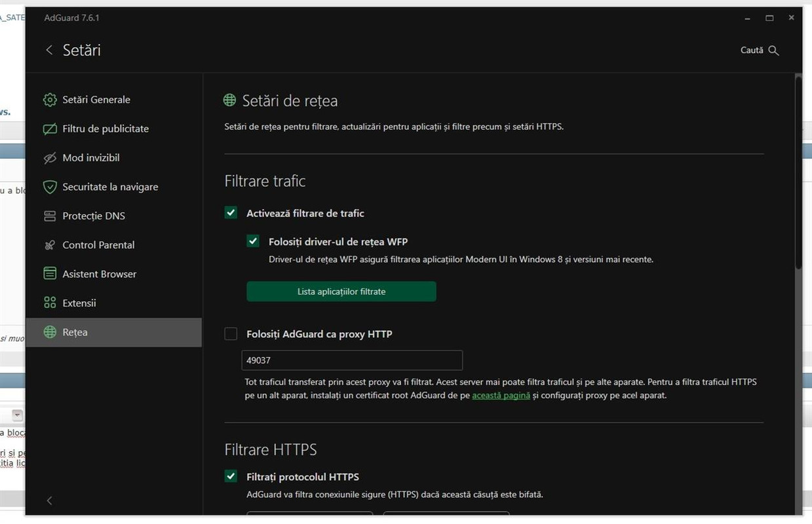Select Rețea in sidebar
Screen dimensions: 812x524
(114, 332)
